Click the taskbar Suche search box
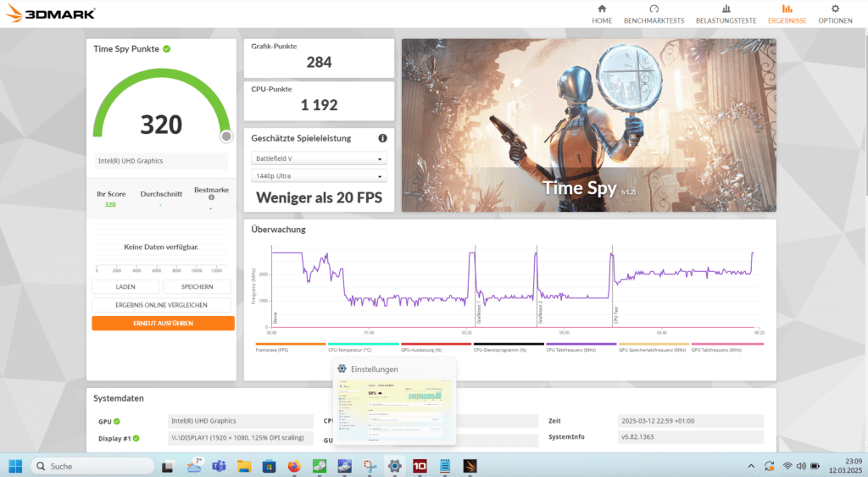Screen dimensions: 868x477 tap(92, 466)
